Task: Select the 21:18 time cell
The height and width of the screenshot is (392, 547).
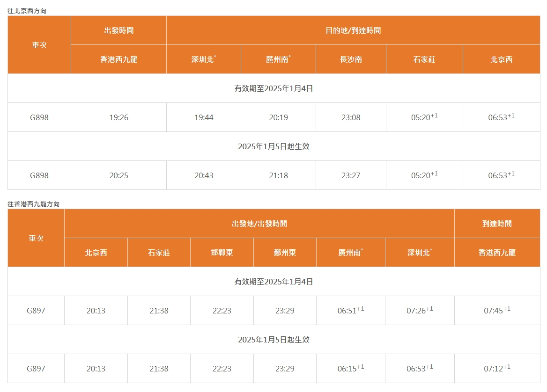Action: pos(278,175)
